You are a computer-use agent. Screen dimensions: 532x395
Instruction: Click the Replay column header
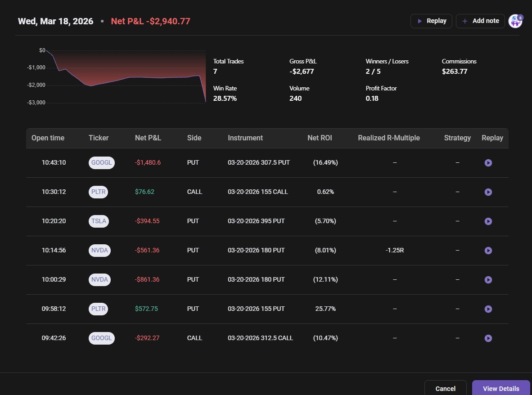[492, 138]
